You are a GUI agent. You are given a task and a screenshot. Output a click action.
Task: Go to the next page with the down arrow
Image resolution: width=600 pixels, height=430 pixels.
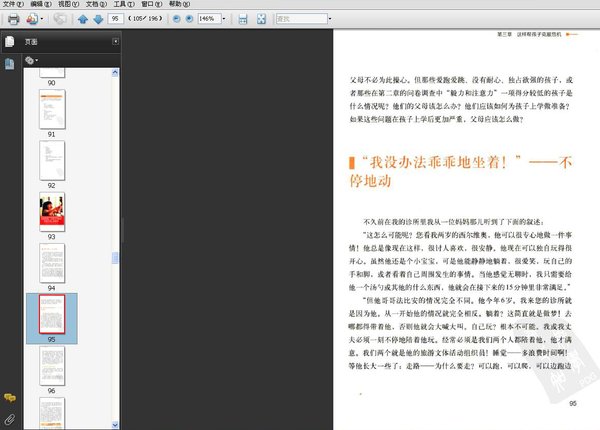[x=98, y=19]
